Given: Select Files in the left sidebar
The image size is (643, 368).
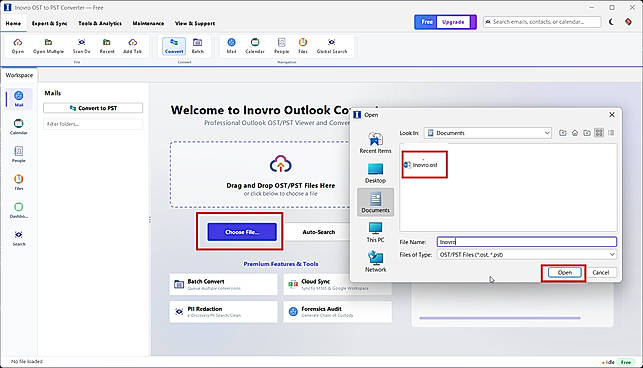Looking at the screenshot, I should [19, 182].
